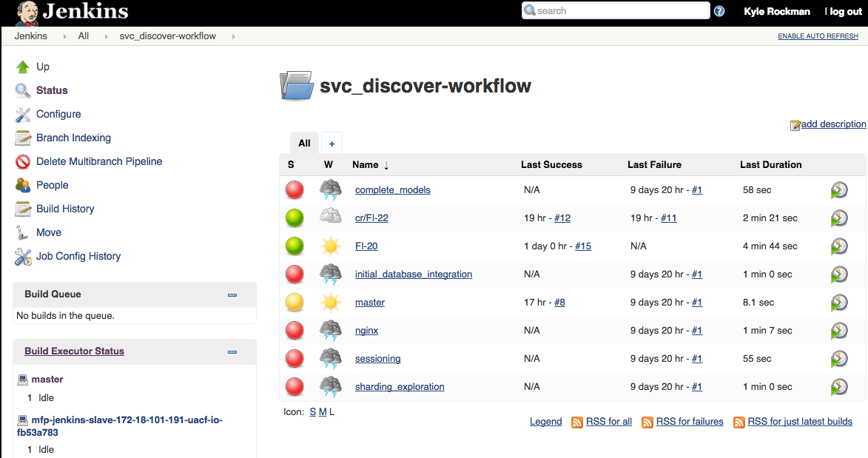Image resolution: width=868 pixels, height=458 pixels.
Task: Click the cloudy weather icon for cr/FI-22
Action: click(x=331, y=215)
